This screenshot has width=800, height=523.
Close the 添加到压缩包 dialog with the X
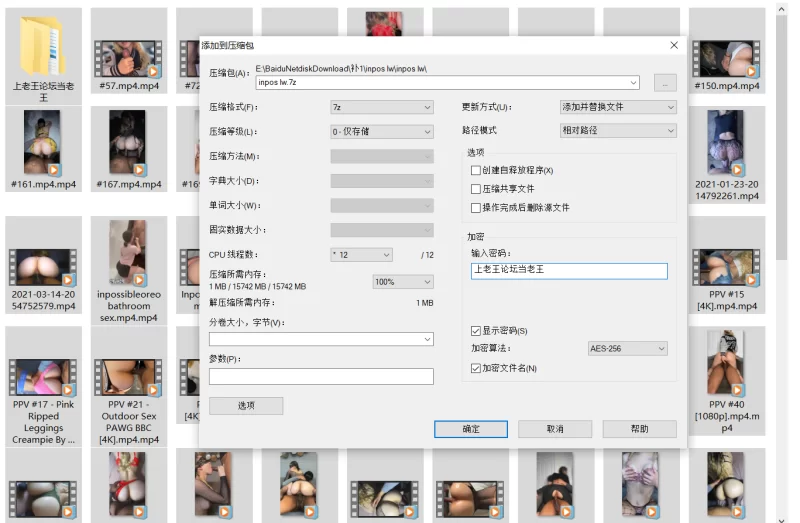coord(674,45)
